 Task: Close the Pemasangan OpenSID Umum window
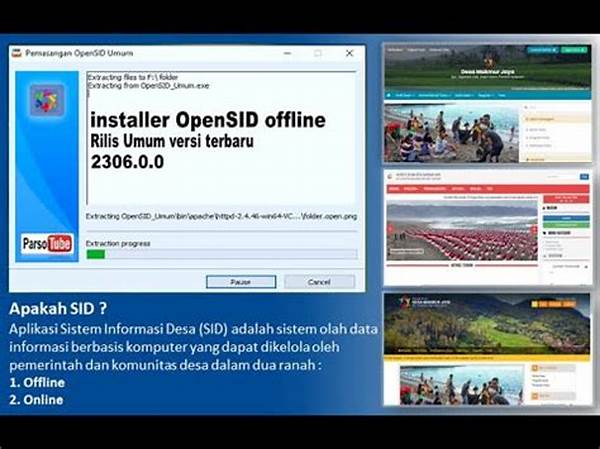[x=349, y=53]
